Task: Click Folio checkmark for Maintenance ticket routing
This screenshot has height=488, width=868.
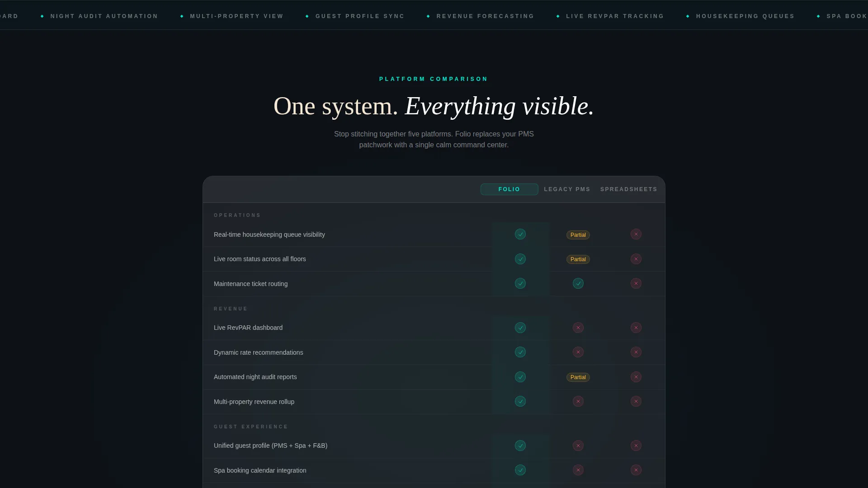Action: [520, 283]
